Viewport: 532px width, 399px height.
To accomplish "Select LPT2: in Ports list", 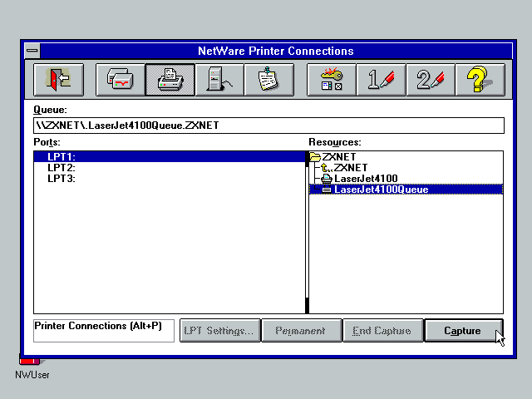I will (x=170, y=168).
